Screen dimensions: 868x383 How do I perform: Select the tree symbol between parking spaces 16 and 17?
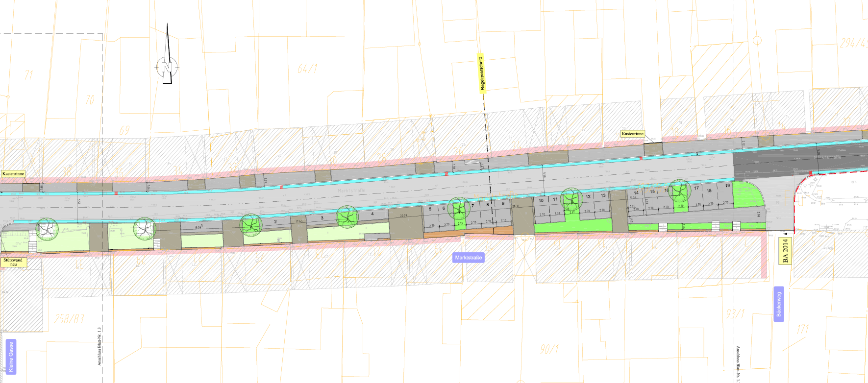tap(680, 191)
